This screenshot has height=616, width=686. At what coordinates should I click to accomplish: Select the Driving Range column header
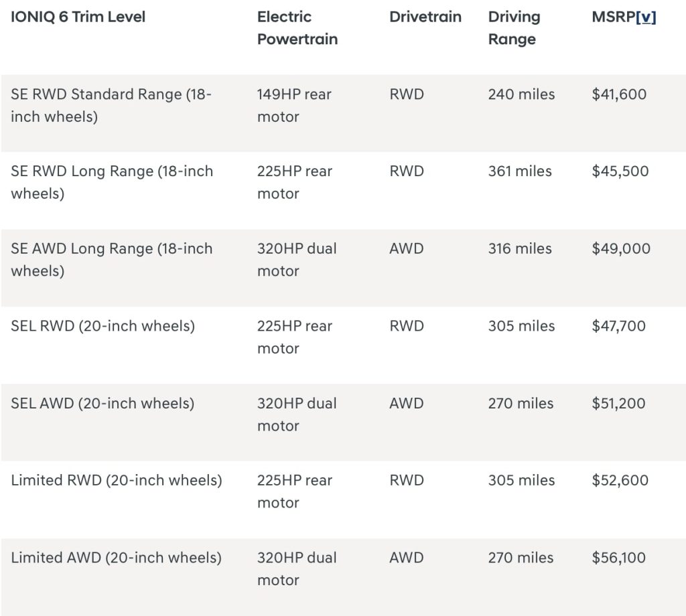[x=514, y=28]
